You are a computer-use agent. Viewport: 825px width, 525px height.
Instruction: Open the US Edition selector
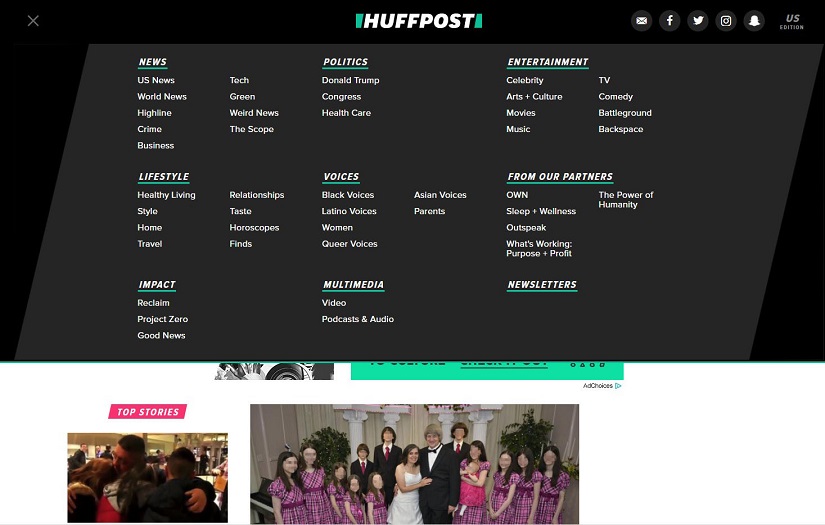coord(792,22)
